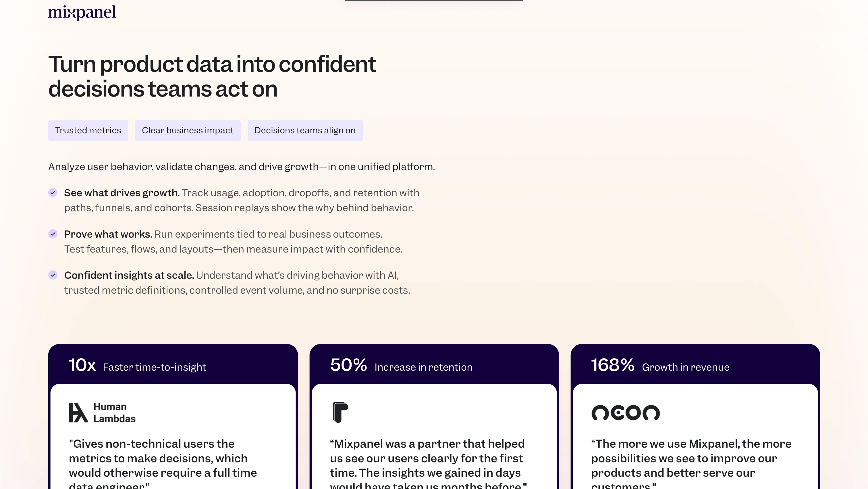Screen dimensions: 868x489
Task: Select the Decisions teams align on pill
Action: pyautogui.click(x=305, y=130)
